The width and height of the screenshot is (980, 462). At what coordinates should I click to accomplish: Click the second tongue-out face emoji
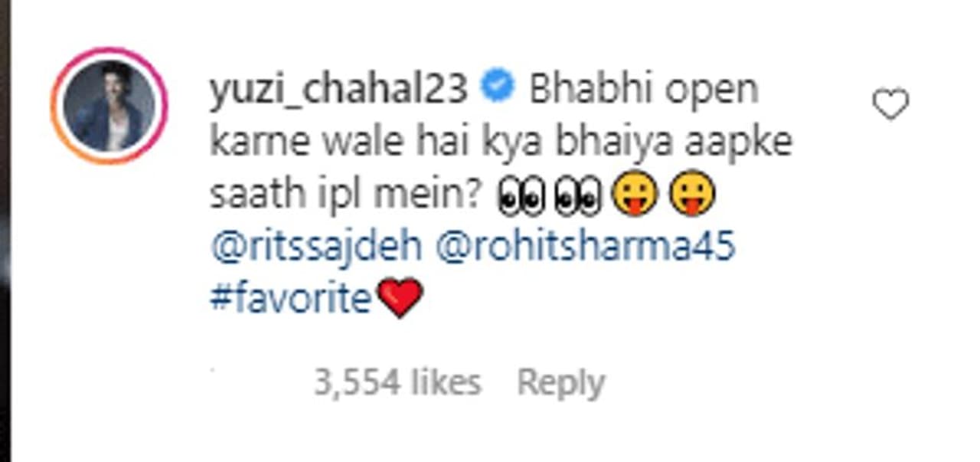pos(693,195)
